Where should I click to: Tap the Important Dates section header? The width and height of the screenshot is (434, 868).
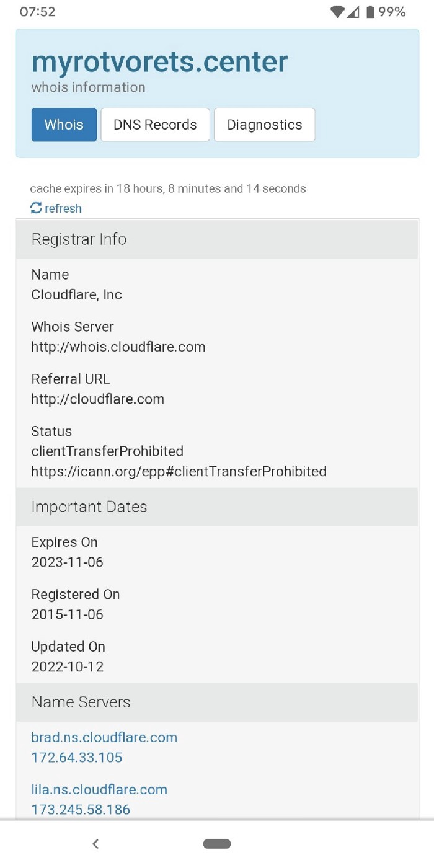coord(89,507)
